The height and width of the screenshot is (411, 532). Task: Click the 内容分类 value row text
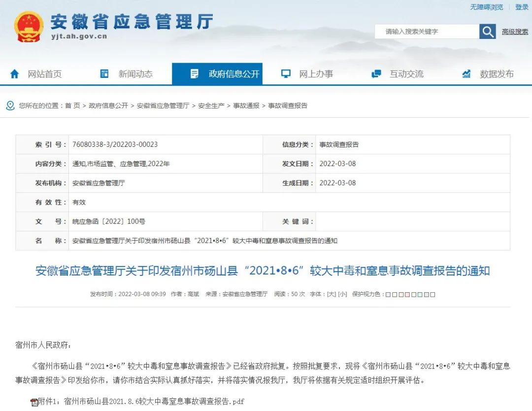pyautogui.click(x=121, y=164)
